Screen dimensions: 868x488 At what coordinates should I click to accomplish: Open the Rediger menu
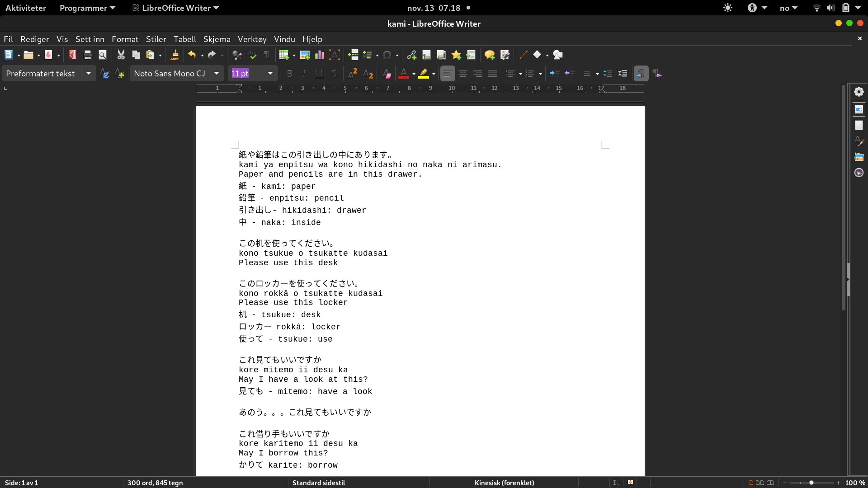35,39
